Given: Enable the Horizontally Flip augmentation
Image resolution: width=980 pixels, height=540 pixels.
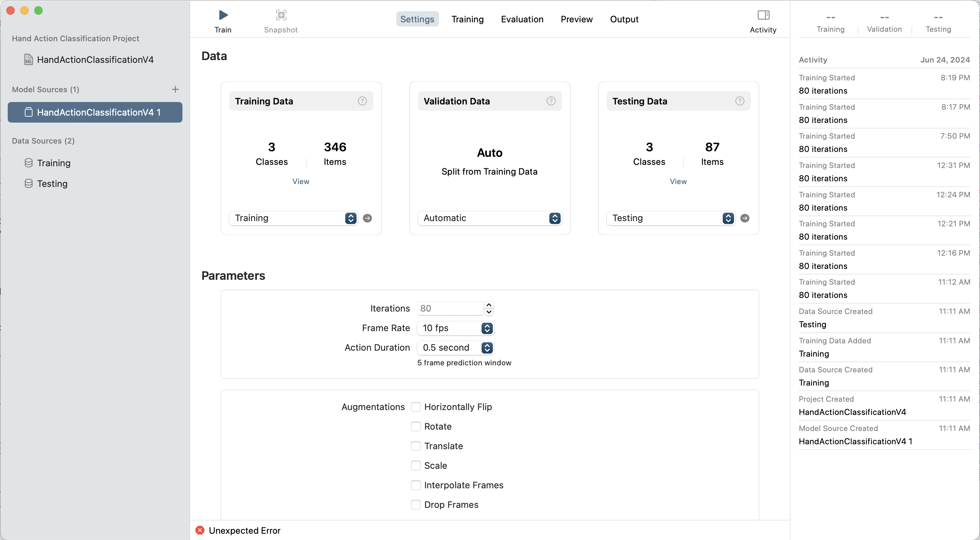Looking at the screenshot, I should (416, 407).
